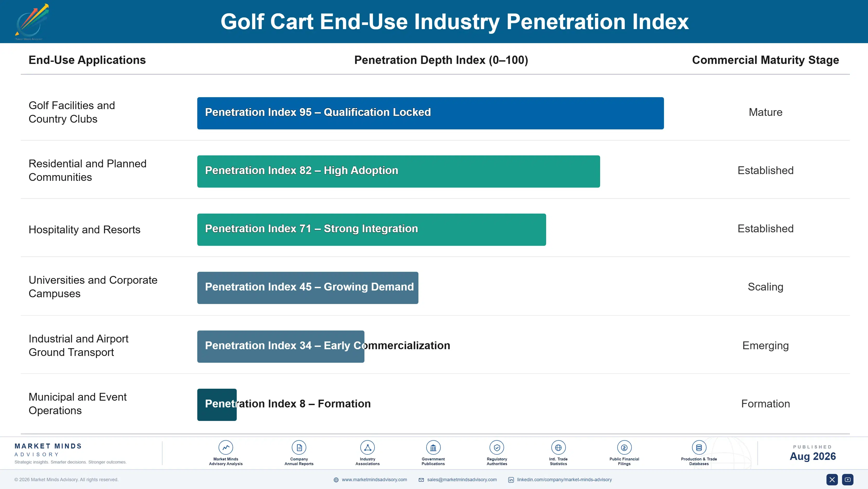Click the 'Mature' maturity stage text
868x489 pixels.
[765, 112]
